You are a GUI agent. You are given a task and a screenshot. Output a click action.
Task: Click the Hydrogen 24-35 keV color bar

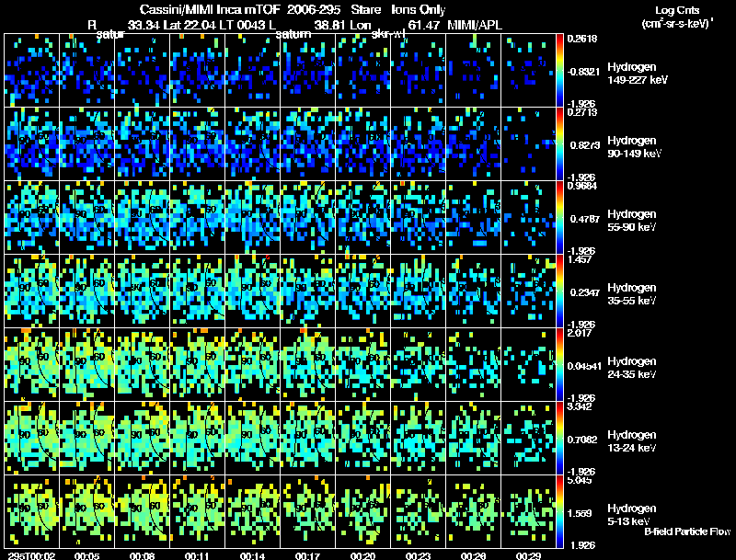click(x=559, y=365)
